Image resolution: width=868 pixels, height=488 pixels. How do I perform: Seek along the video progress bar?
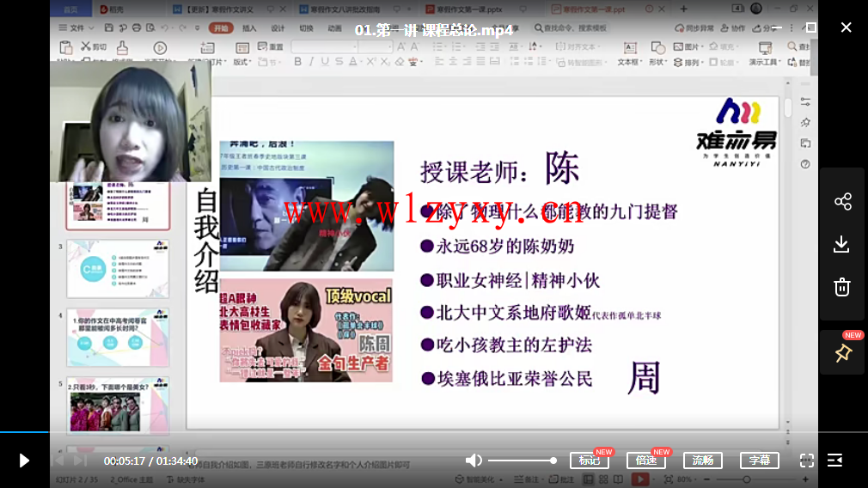434,431
